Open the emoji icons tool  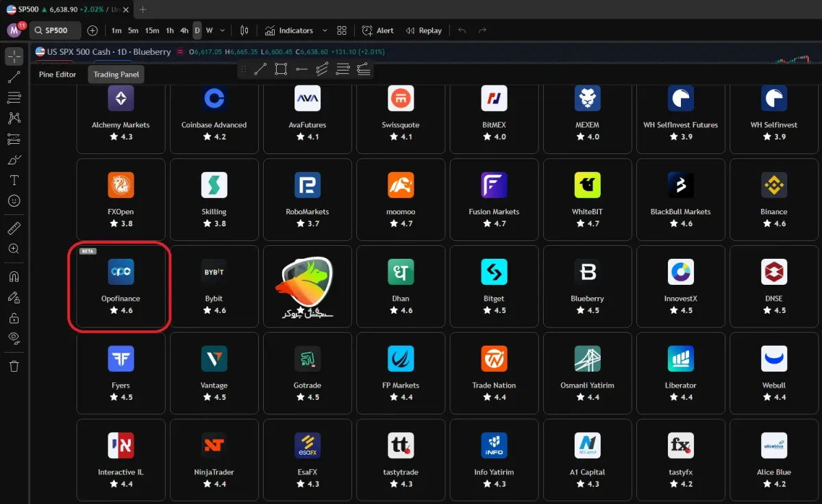point(14,201)
